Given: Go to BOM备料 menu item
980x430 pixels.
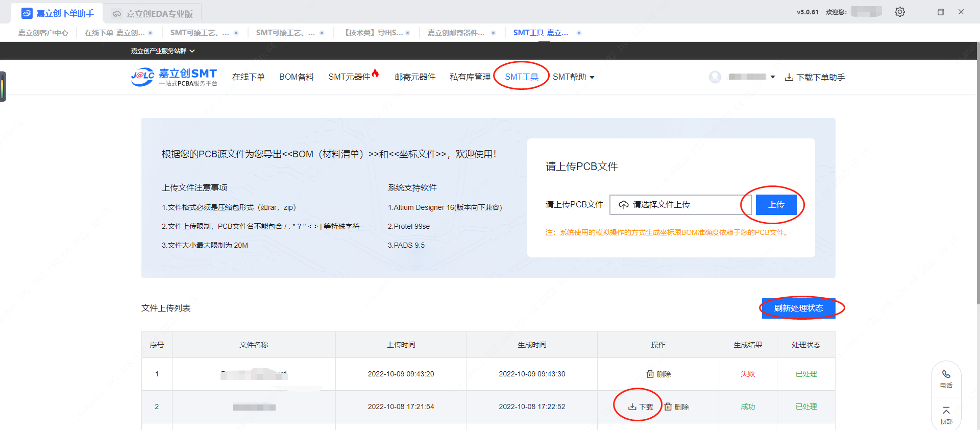Looking at the screenshot, I should coord(297,77).
